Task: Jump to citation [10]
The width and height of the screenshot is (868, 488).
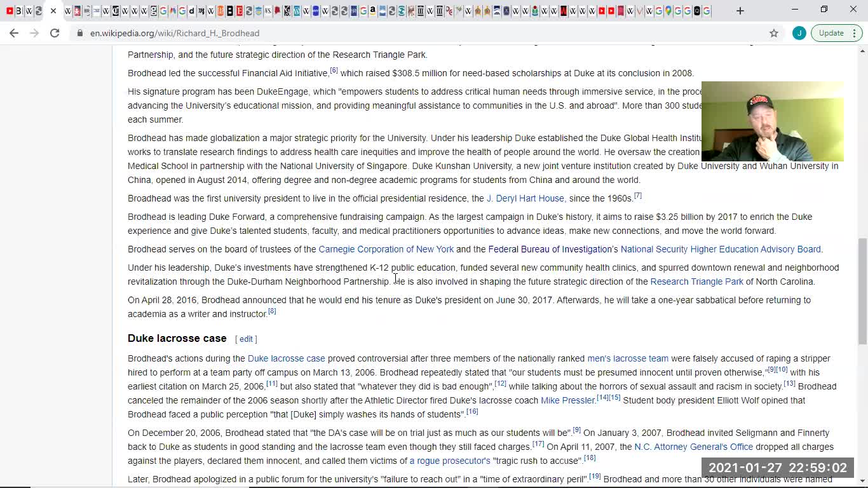Action: (x=782, y=370)
